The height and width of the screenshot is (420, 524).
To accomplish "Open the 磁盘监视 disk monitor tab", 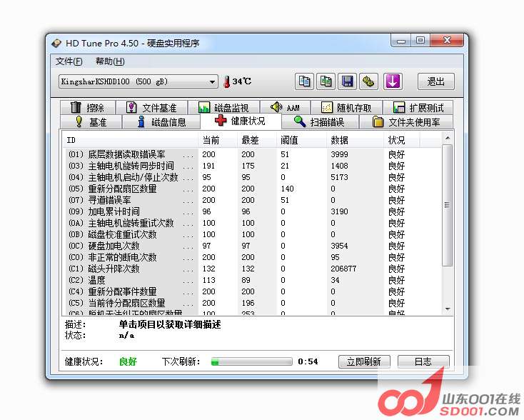I will tap(223, 108).
